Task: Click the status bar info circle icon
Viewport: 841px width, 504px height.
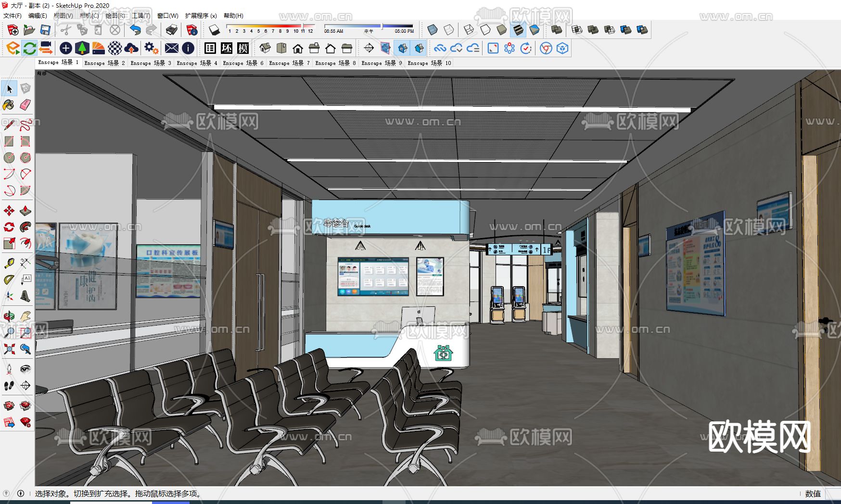Action: [x=21, y=493]
